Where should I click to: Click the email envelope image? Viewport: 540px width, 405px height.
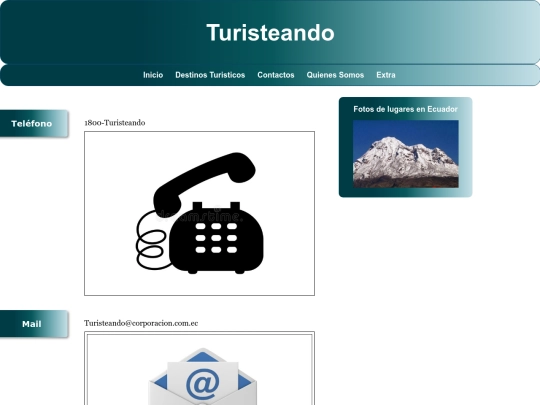click(x=199, y=368)
